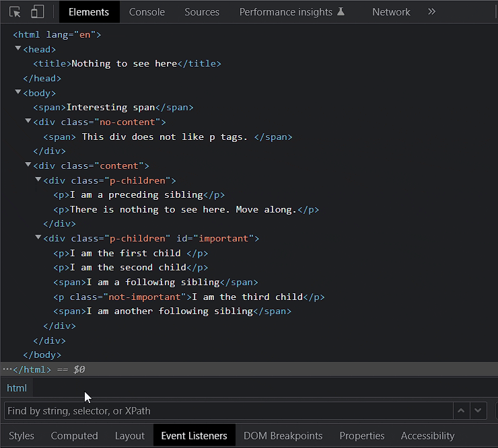
Task: Collapse the no-content div
Action: point(28,121)
